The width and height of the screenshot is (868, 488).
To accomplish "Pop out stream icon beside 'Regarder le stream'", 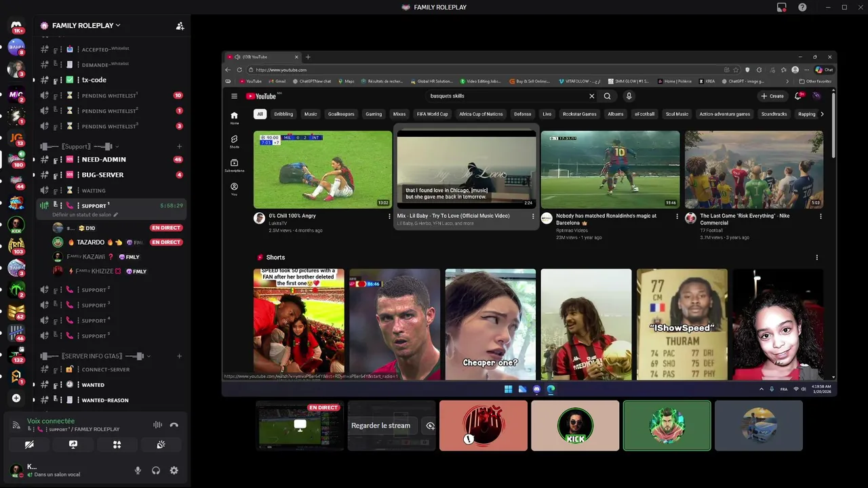I will pos(430,426).
